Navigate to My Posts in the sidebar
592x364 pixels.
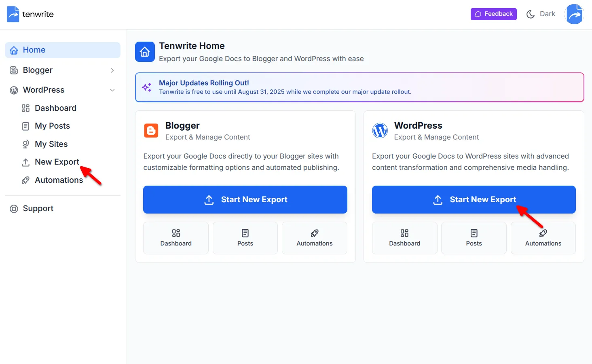pyautogui.click(x=52, y=126)
